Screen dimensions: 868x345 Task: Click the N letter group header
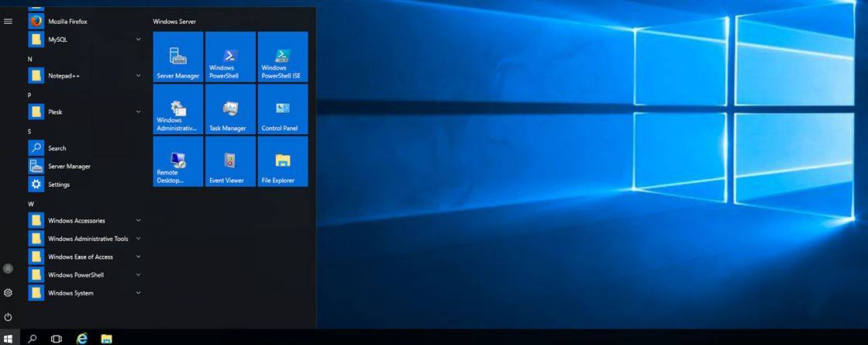coord(30,59)
